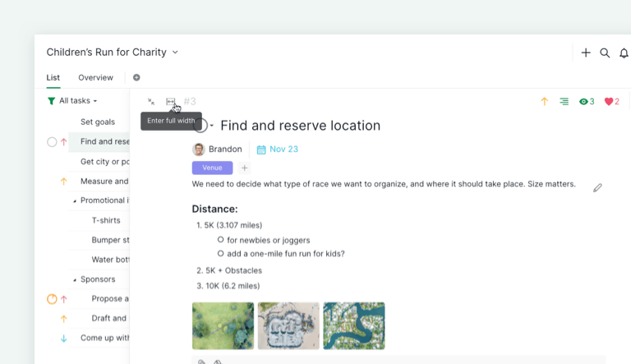
Task: Click assignee name Brandon
Action: pyautogui.click(x=225, y=150)
